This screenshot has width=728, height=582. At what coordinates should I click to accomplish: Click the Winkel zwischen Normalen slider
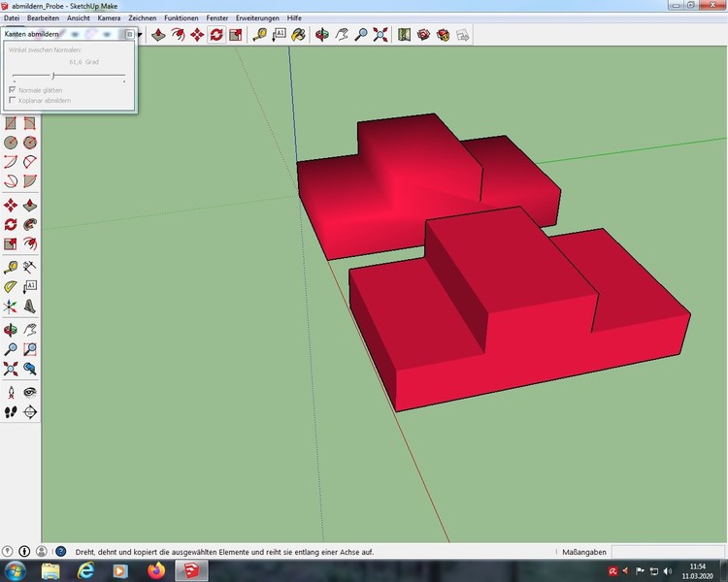tap(69, 76)
